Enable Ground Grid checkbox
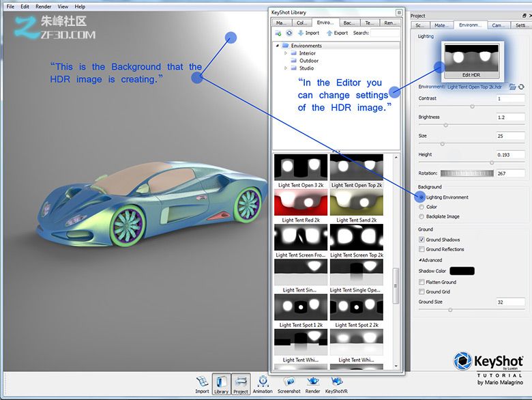 click(x=422, y=291)
